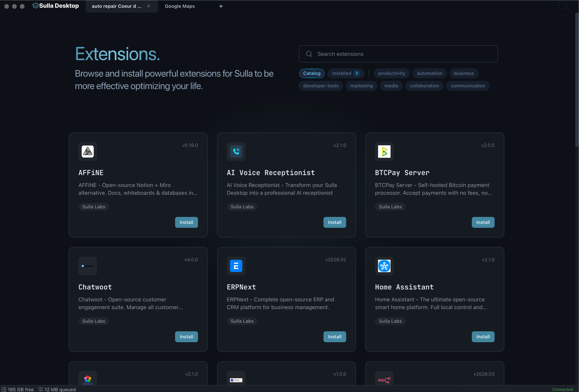Image resolution: width=579 pixels, height=392 pixels.
Task: Click the BTCPay Server logo icon
Action: pos(384,151)
